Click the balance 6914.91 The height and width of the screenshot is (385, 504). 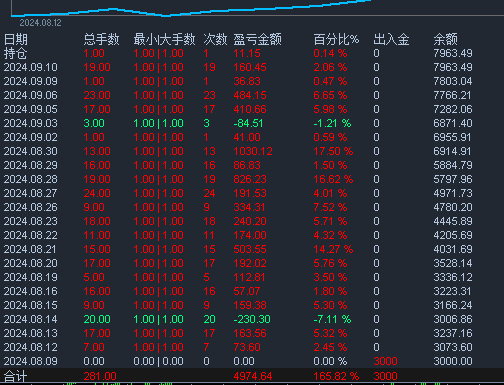tap(452, 151)
